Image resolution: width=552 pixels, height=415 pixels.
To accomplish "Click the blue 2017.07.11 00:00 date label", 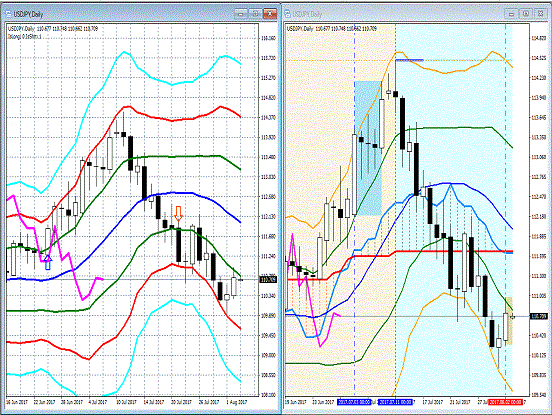I will pyautogui.click(x=395, y=402).
